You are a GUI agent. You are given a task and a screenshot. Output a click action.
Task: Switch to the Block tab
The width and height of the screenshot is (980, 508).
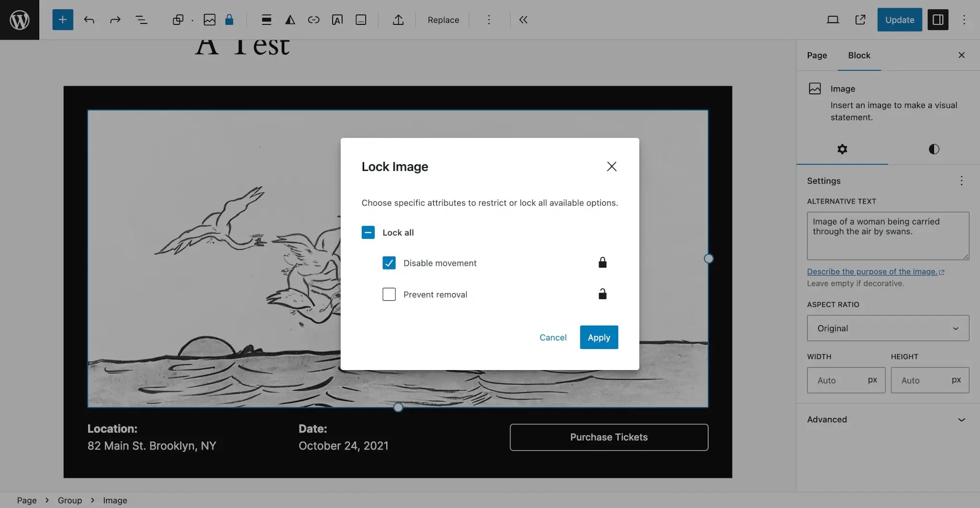[x=858, y=55]
